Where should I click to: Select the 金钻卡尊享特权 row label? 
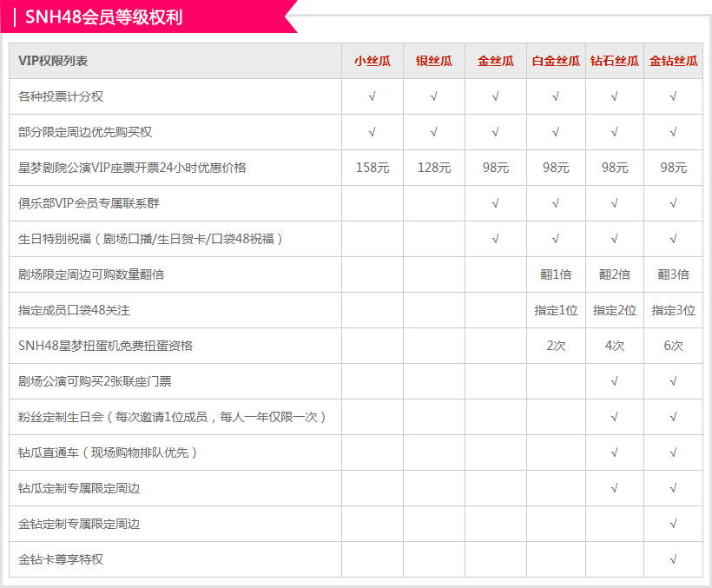click(61, 559)
